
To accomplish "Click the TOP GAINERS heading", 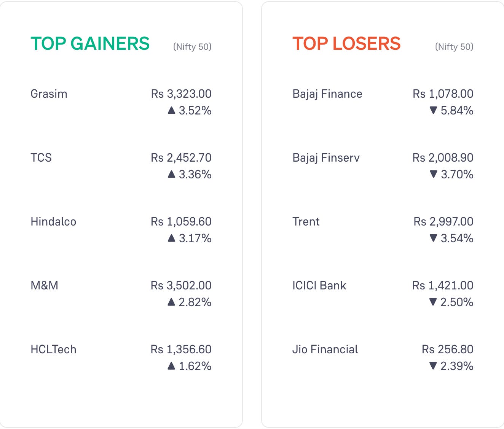I will click(x=90, y=43).
